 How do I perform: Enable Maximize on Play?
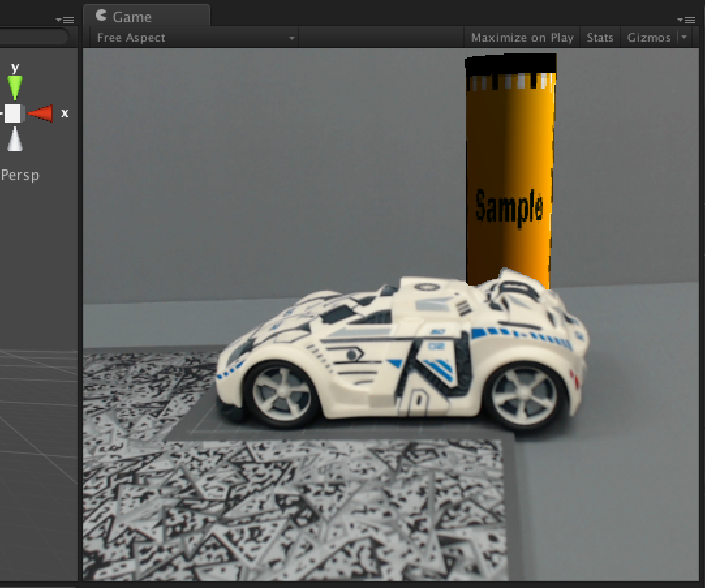click(521, 37)
